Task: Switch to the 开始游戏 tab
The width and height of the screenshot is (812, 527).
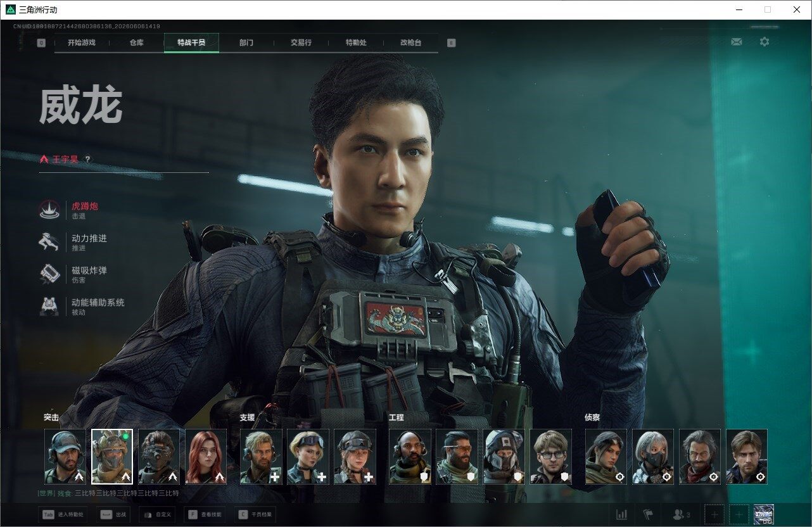Action: point(82,43)
